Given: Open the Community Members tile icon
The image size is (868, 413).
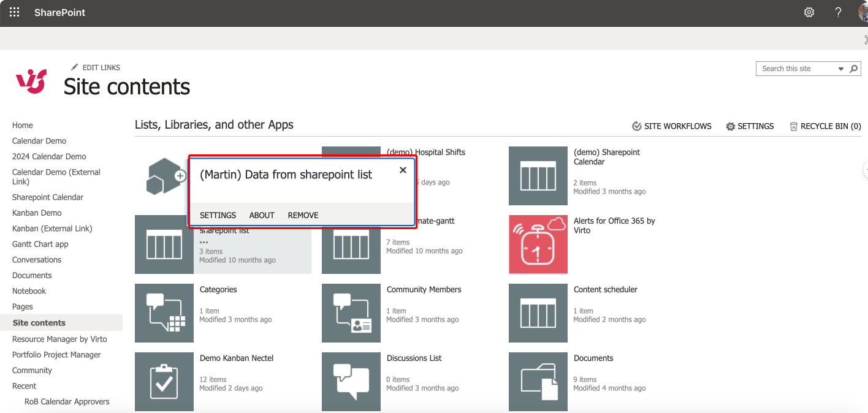Looking at the screenshot, I should click(x=351, y=313).
